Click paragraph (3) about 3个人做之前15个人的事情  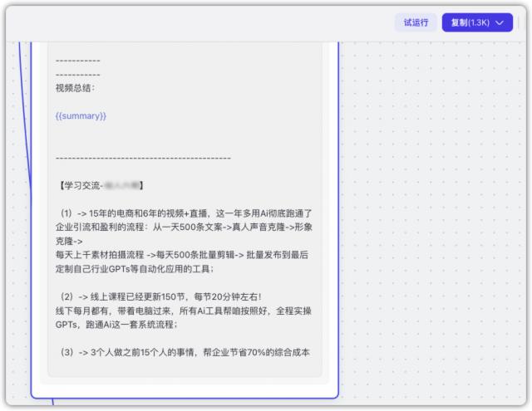click(x=185, y=352)
